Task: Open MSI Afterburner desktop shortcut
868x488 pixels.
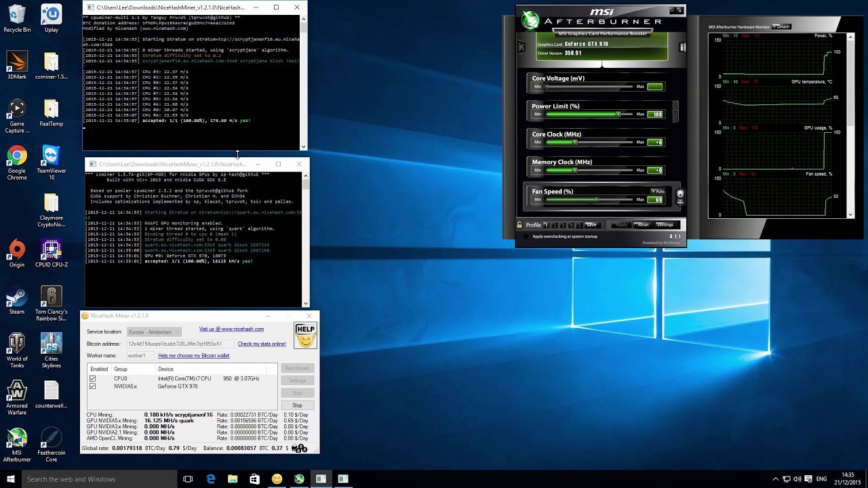Action: 17,445
